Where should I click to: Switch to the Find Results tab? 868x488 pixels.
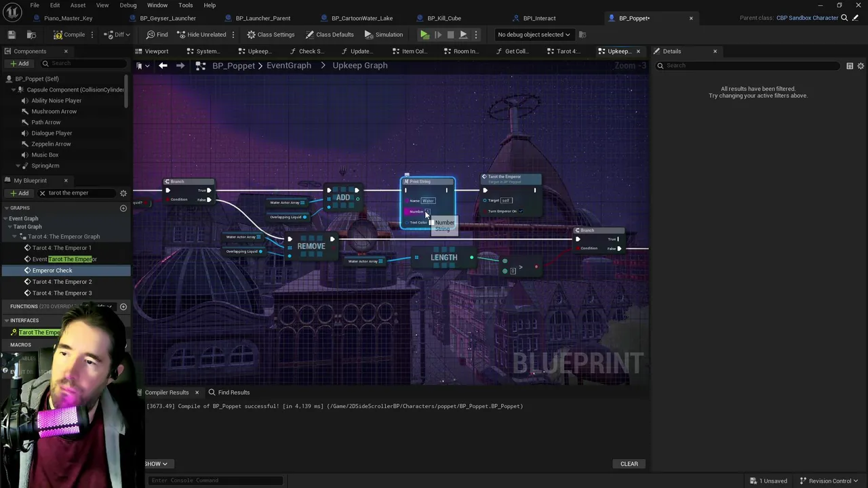click(x=229, y=392)
